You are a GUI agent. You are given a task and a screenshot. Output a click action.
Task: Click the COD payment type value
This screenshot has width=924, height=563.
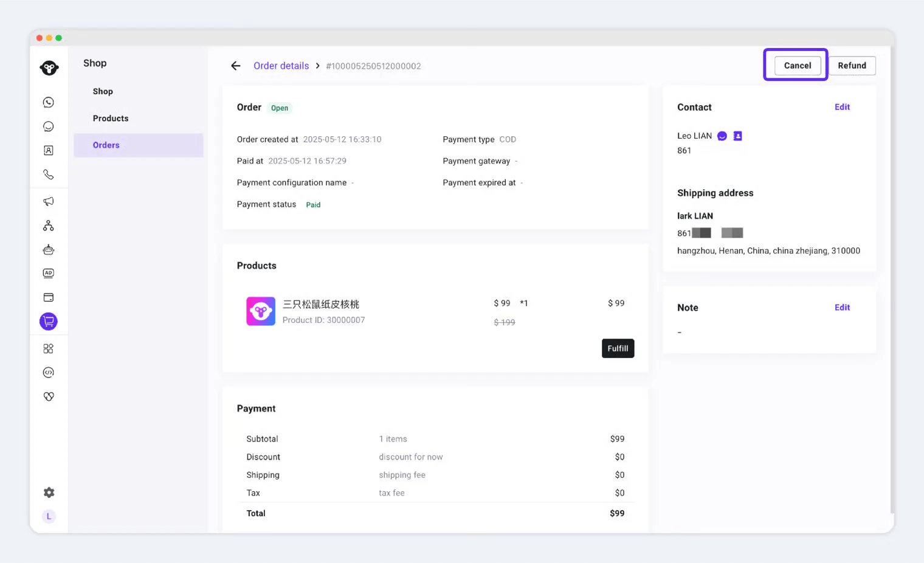coord(508,139)
